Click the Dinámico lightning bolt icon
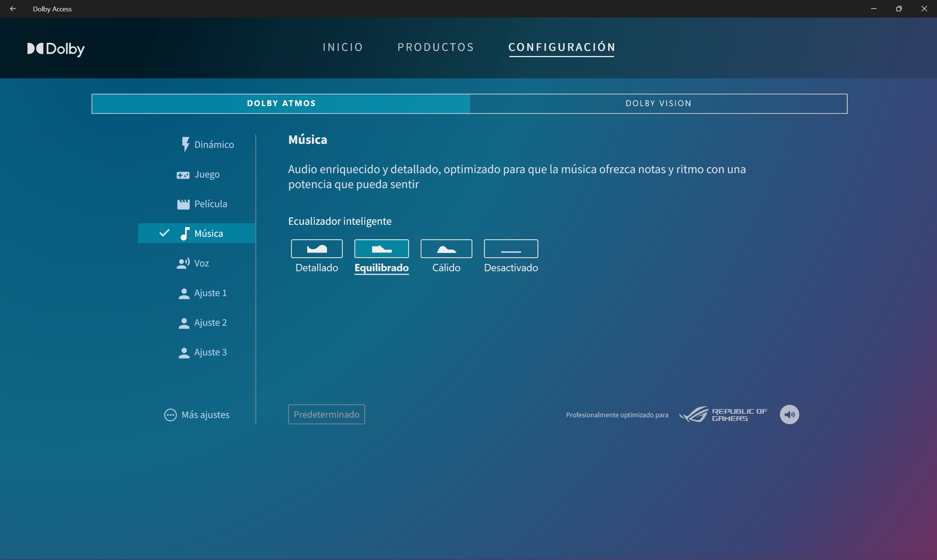Viewport: 937px width, 560px height. (x=185, y=144)
